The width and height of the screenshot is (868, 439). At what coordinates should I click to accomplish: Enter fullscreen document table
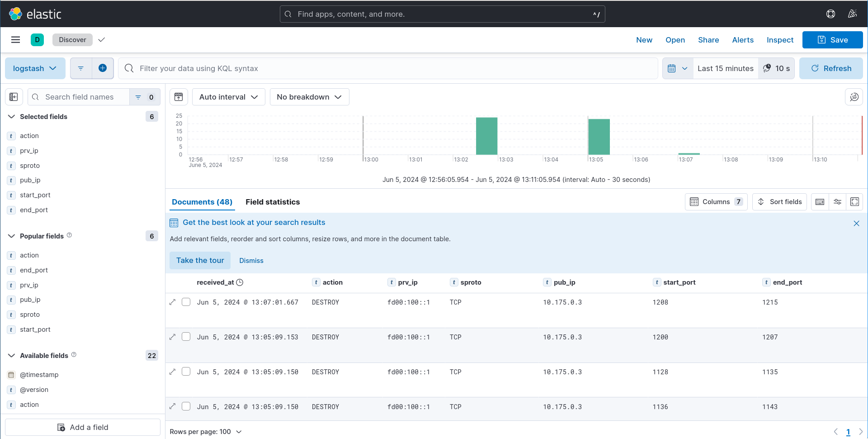854,202
